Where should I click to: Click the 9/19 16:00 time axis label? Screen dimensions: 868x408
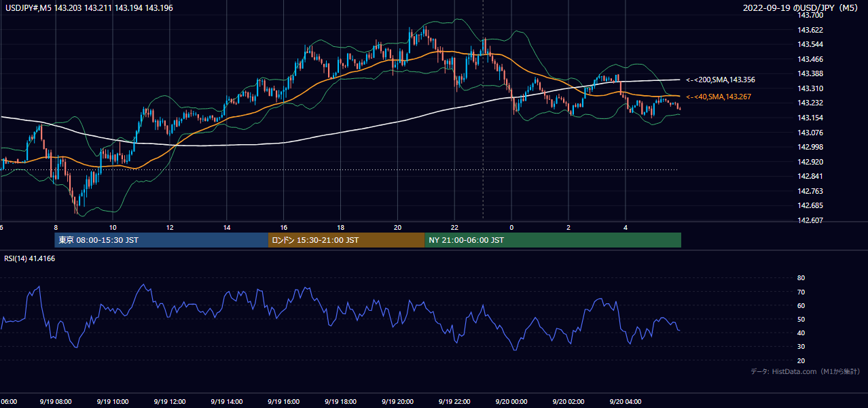pos(284,402)
